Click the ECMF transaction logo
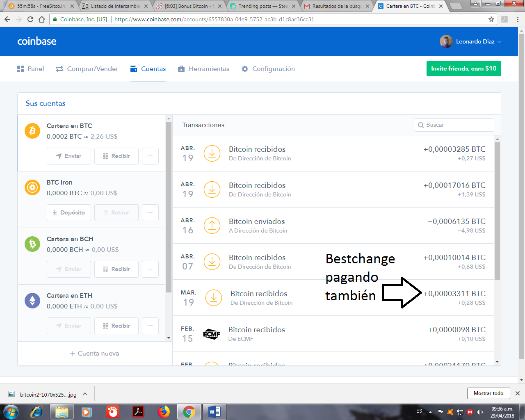This screenshot has width=525, height=420. (212, 334)
